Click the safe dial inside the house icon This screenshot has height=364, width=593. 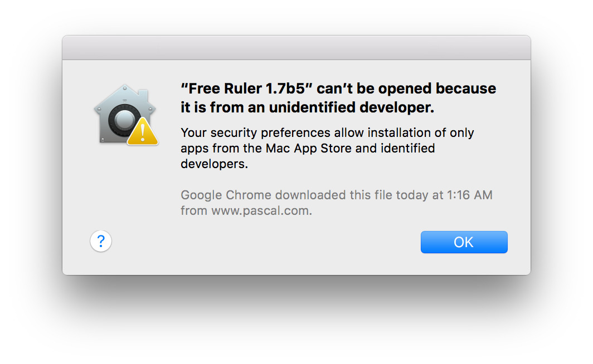[x=124, y=120]
